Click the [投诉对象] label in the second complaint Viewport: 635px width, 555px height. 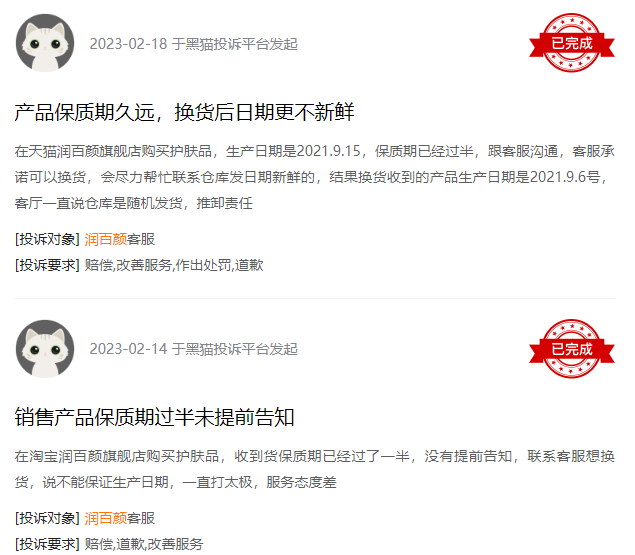(47, 518)
